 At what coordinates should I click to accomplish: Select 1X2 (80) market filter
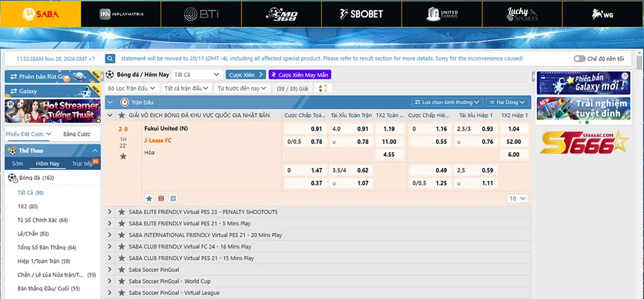[28, 206]
